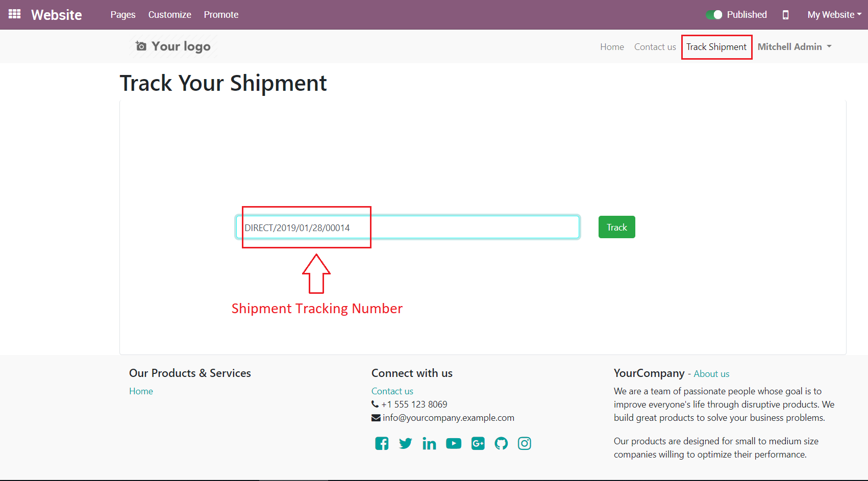The height and width of the screenshot is (481, 868).
Task: Click the mobile preview phone icon
Action: 785,15
